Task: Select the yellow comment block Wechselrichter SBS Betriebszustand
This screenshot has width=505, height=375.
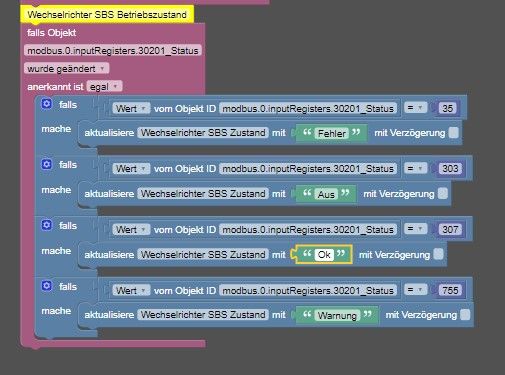Action: [x=107, y=15]
